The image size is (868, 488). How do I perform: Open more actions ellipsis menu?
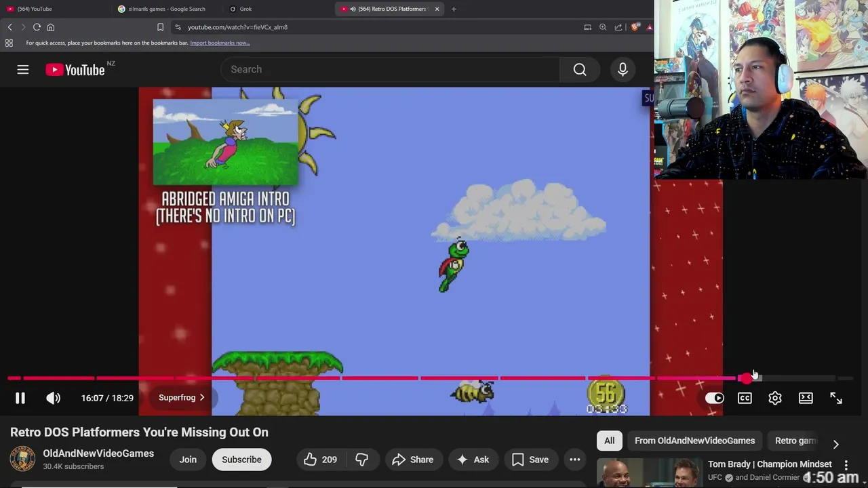click(x=575, y=460)
